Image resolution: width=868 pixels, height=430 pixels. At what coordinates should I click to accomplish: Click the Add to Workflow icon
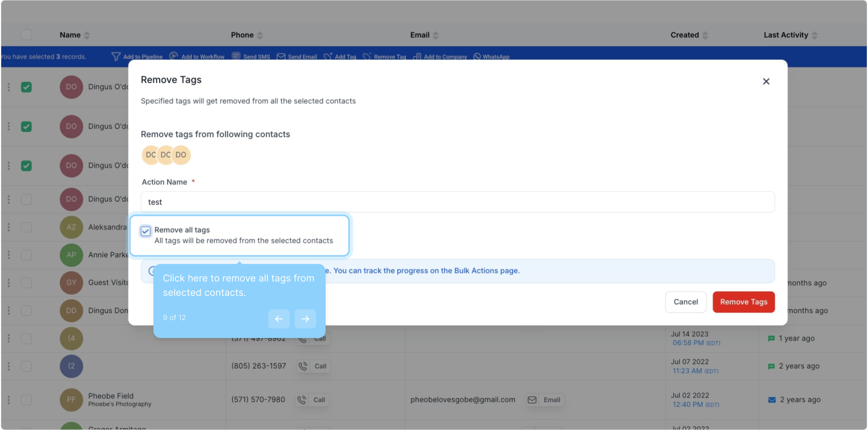pos(174,56)
